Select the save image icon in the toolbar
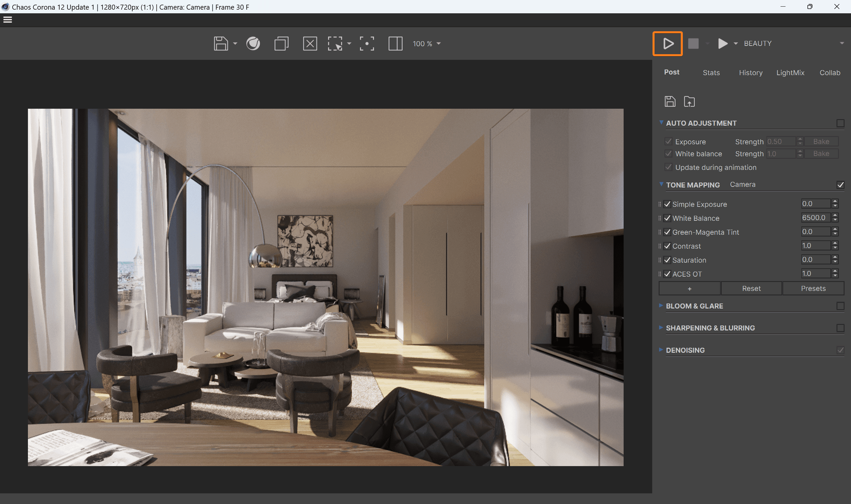Image resolution: width=851 pixels, height=504 pixels. 221,44
